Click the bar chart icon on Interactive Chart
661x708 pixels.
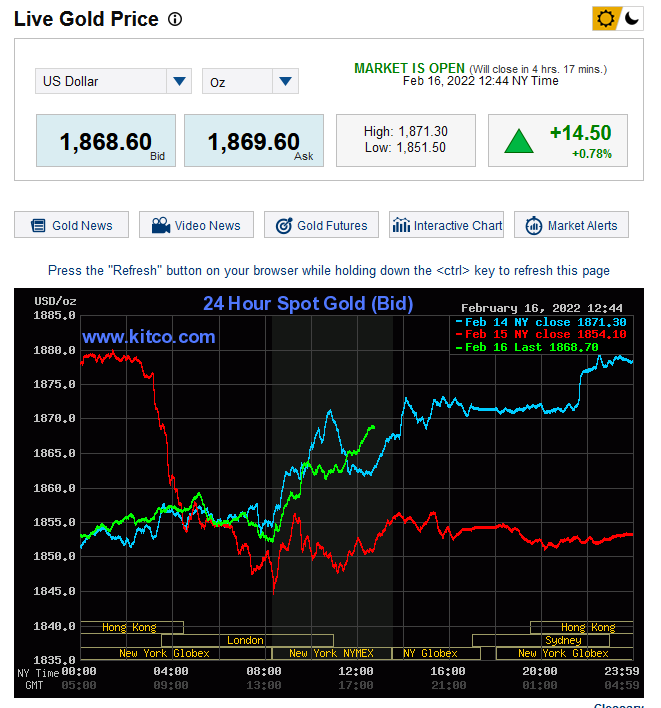coord(401,225)
